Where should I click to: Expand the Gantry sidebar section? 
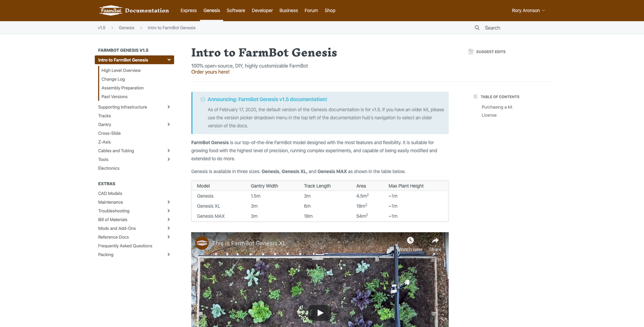click(x=169, y=124)
